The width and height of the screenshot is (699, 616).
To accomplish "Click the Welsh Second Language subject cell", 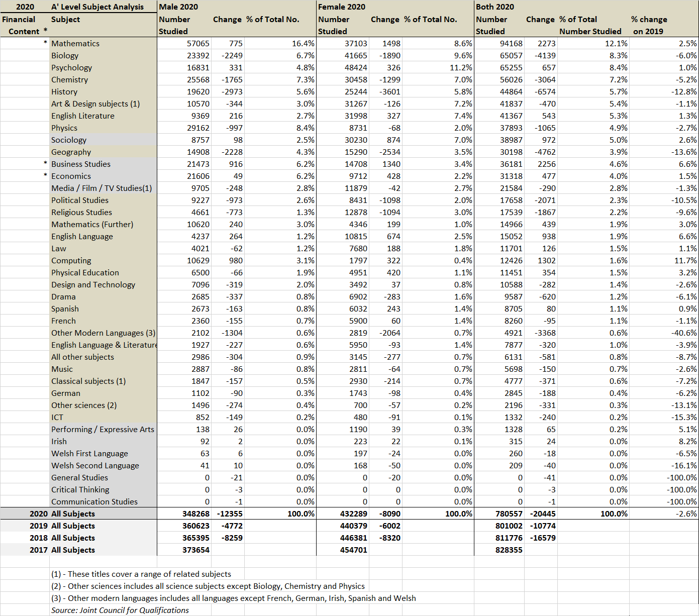I will coord(95,466).
